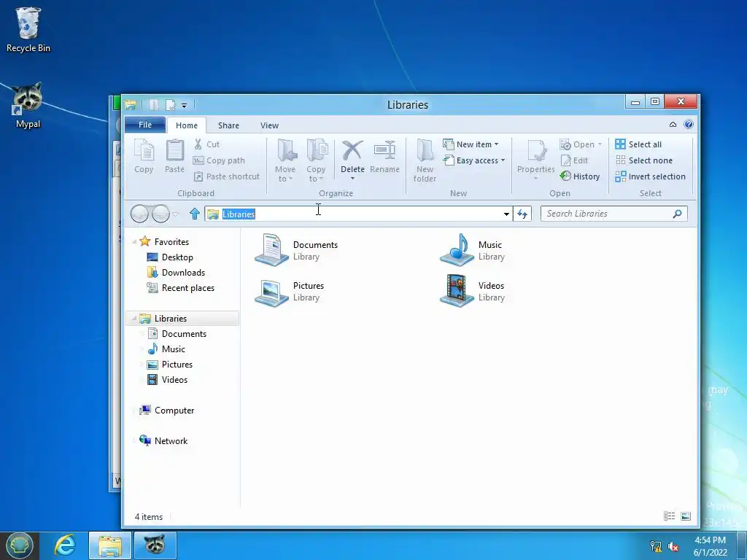The width and height of the screenshot is (747, 560).
Task: Click Invert selection
Action: point(650,176)
